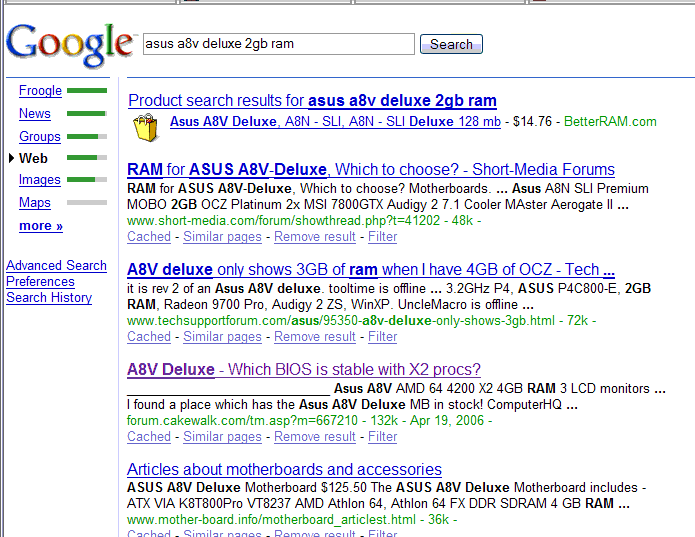
Task: Click Filter for short-media.com result
Action: pos(383,237)
